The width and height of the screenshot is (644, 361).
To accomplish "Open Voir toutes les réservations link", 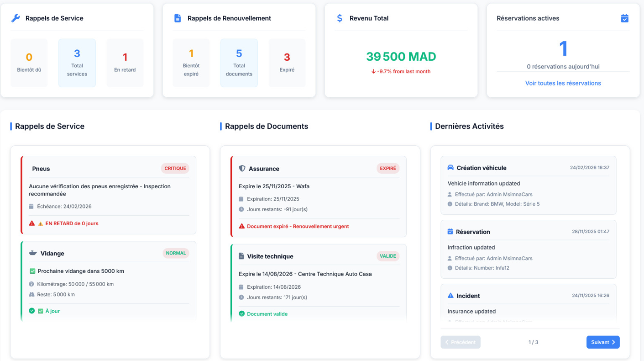I will click(x=563, y=83).
